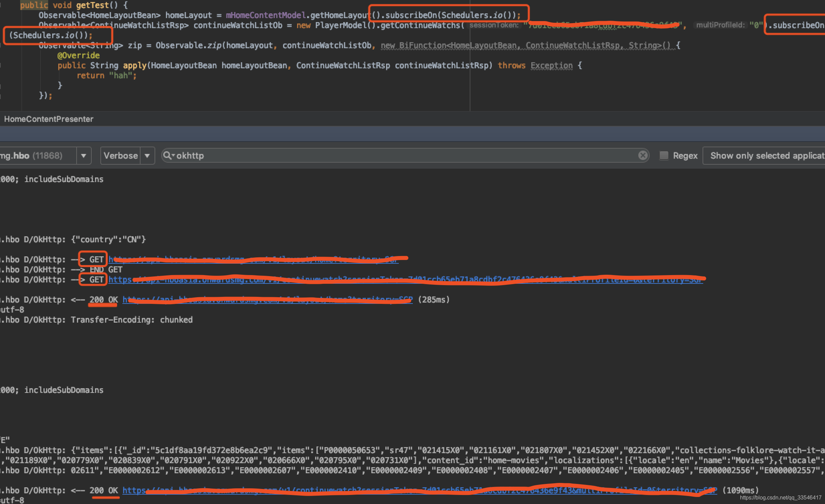Select the HomeContentPresenter breadcrumb
The image size is (825, 504).
point(49,119)
